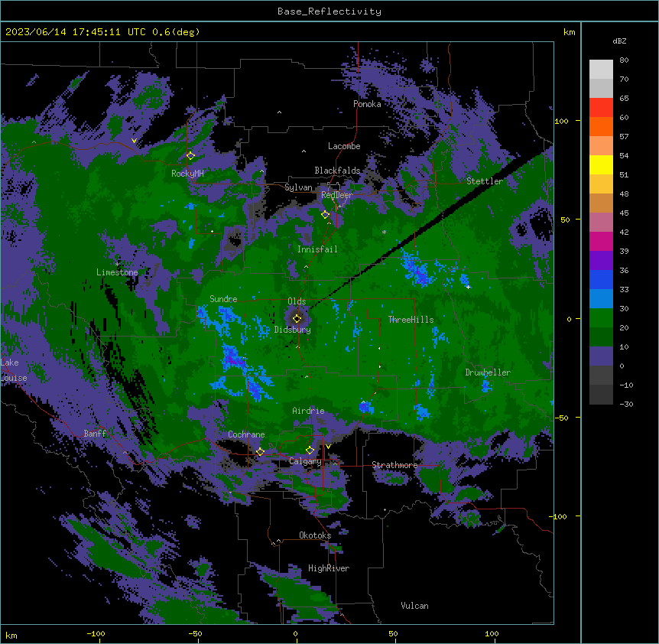The image size is (659, 644).
Task: Click the Lacombe city label
Action: (344, 146)
